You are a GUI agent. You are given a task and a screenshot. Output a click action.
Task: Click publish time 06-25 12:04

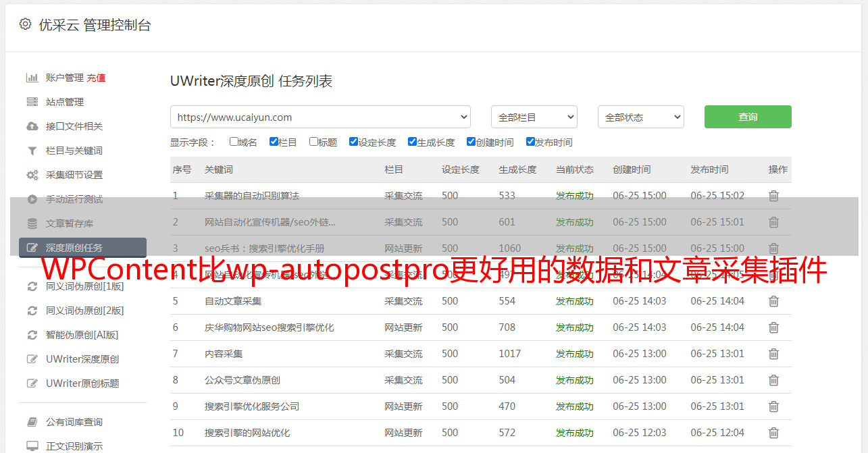(x=717, y=433)
